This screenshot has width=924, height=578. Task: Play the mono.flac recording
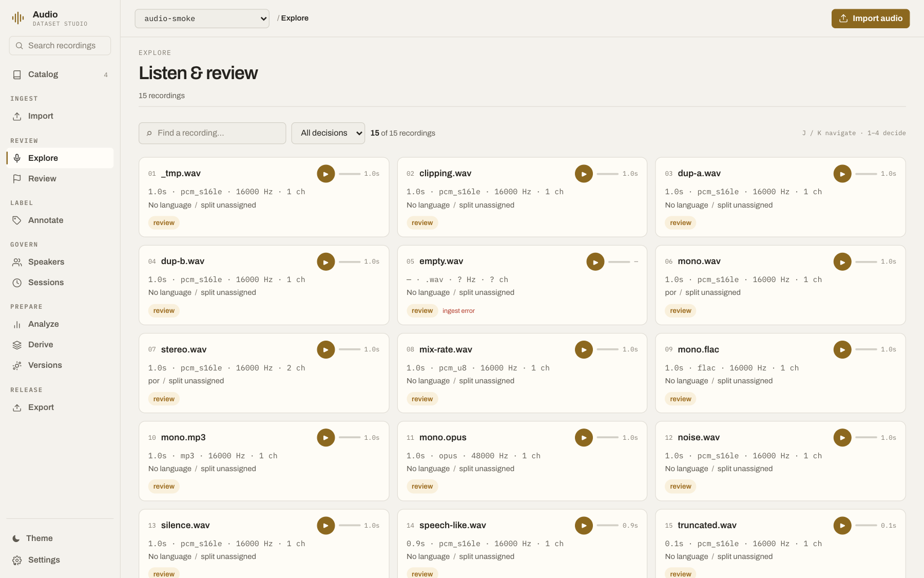(x=842, y=350)
